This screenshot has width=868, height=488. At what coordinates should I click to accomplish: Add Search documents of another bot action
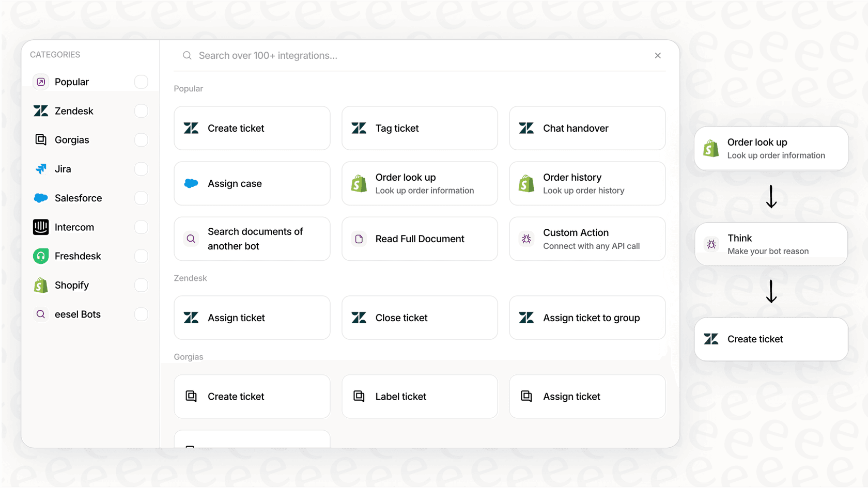tap(252, 239)
